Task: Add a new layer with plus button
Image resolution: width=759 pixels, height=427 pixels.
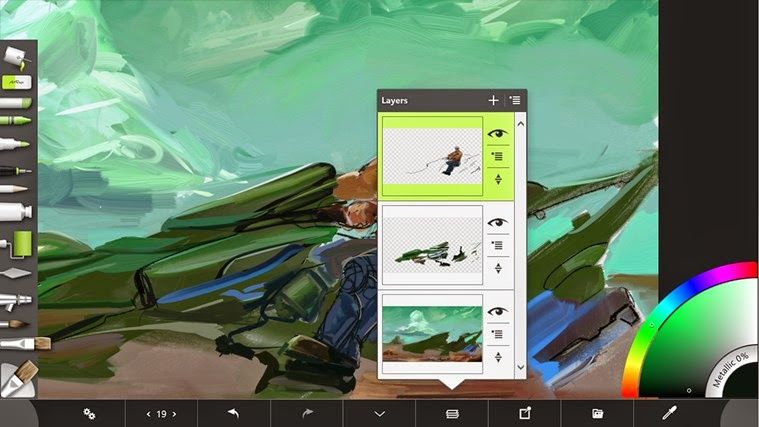Action: coord(493,100)
